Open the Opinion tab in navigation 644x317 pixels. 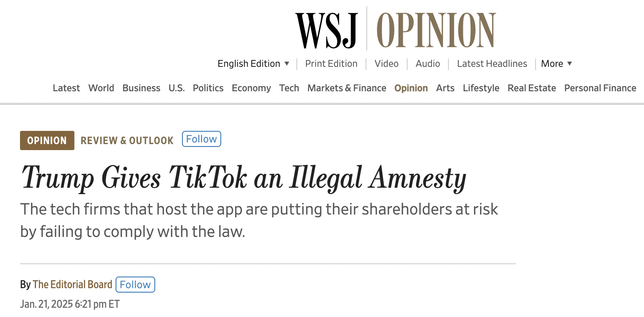[x=411, y=88]
